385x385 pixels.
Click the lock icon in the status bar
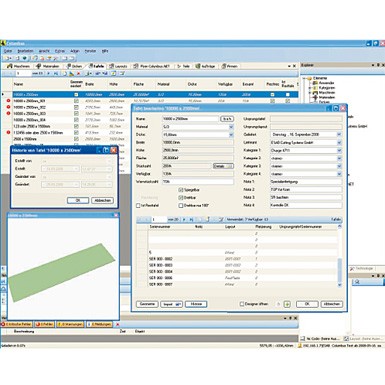(300, 346)
